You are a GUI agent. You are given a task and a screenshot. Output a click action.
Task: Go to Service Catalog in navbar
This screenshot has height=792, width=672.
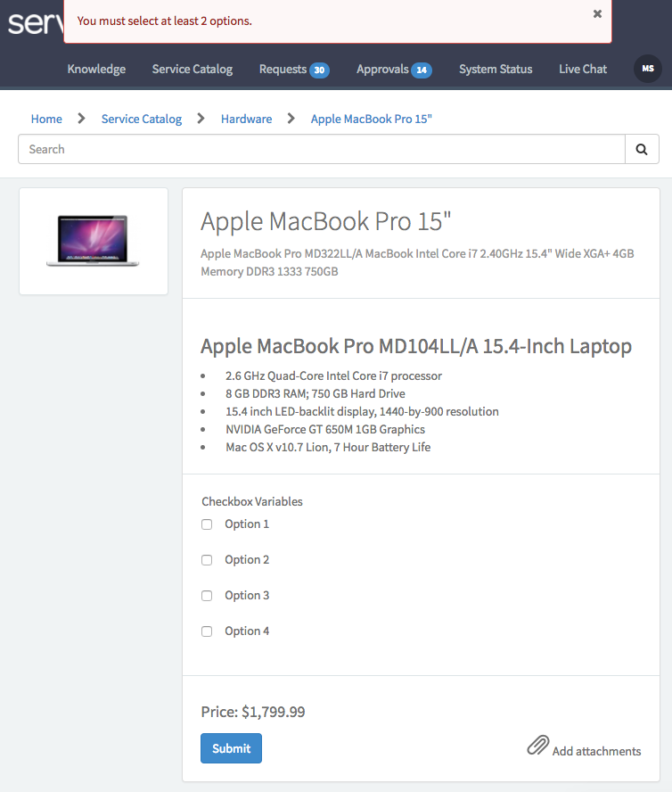tap(192, 69)
